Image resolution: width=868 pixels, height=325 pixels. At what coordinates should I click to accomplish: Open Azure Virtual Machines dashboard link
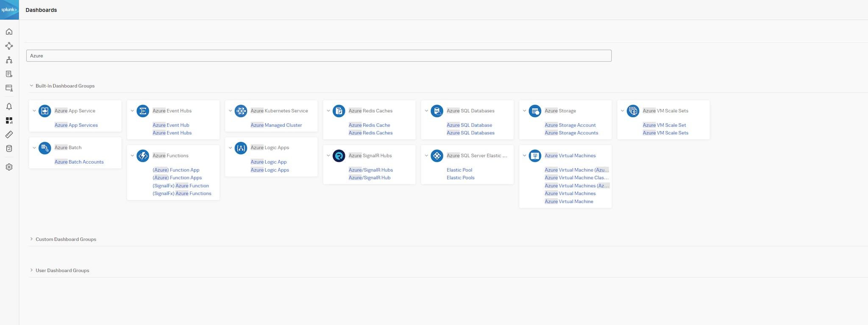point(570,193)
